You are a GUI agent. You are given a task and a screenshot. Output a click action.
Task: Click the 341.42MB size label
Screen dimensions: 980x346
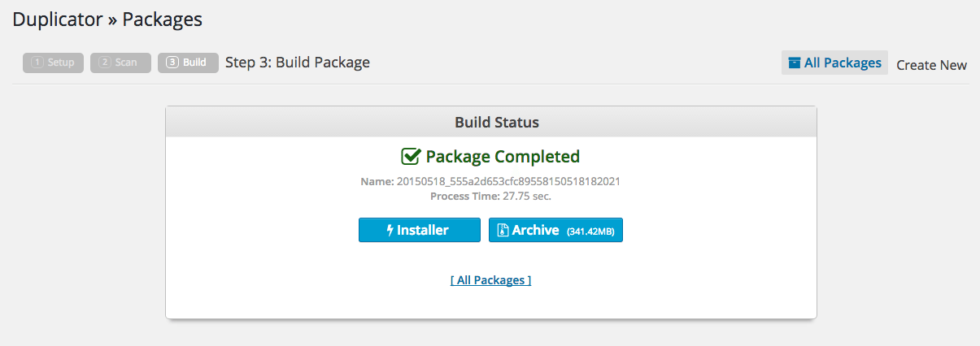(590, 232)
